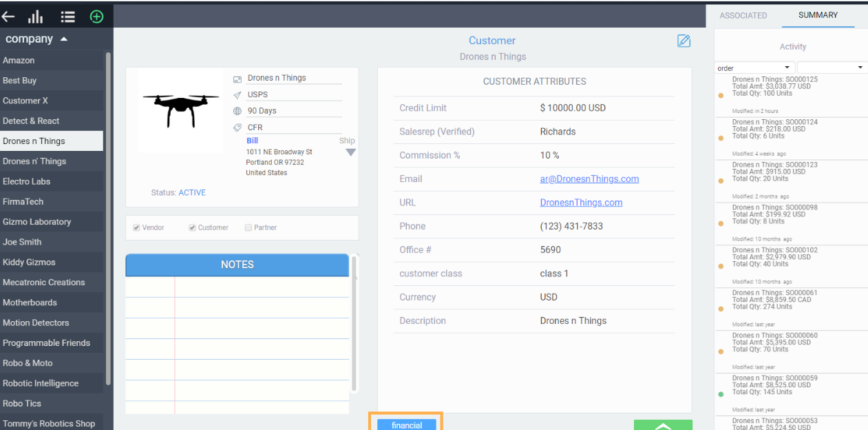The width and height of the screenshot is (868, 430).
Task: Click the NOTES header
Action: click(x=237, y=265)
